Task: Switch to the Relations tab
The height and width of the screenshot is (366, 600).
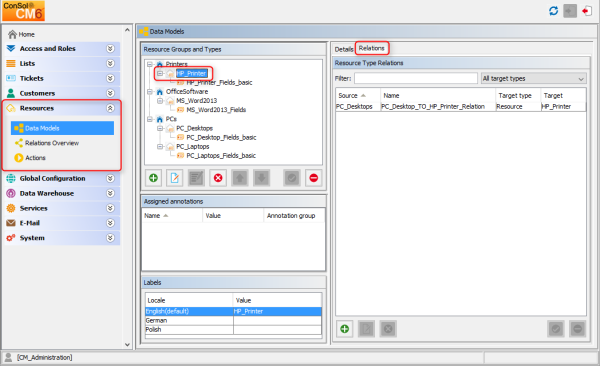Action: click(x=372, y=48)
